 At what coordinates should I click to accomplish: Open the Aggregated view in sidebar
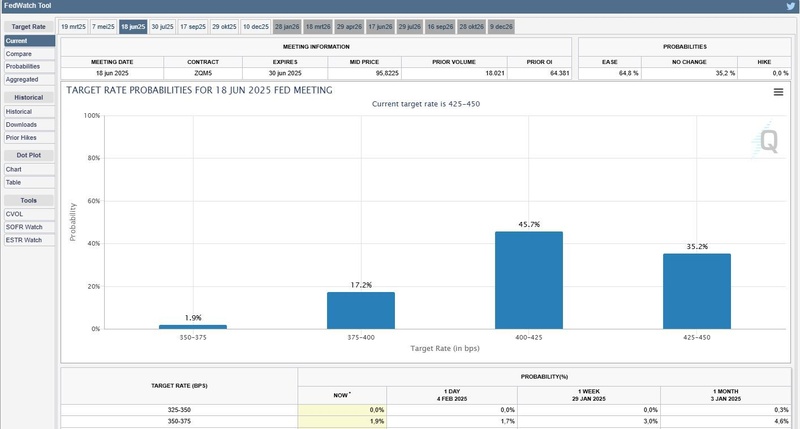30,80
